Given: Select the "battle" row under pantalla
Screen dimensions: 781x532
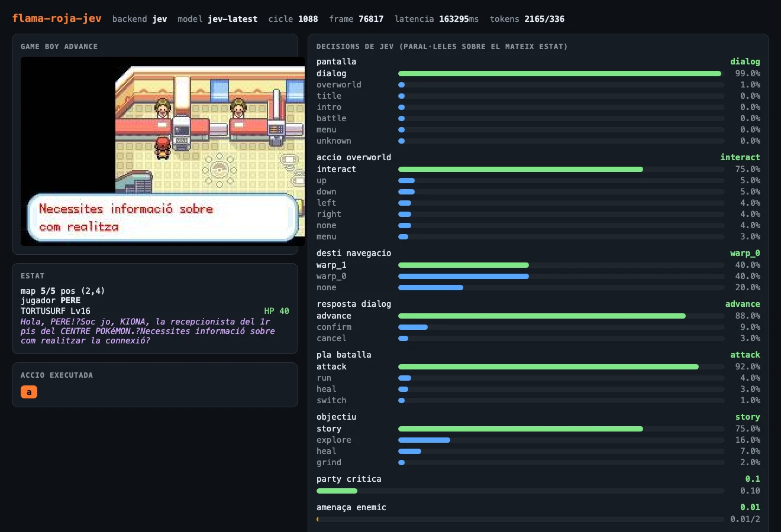Looking at the screenshot, I should (x=538, y=118).
